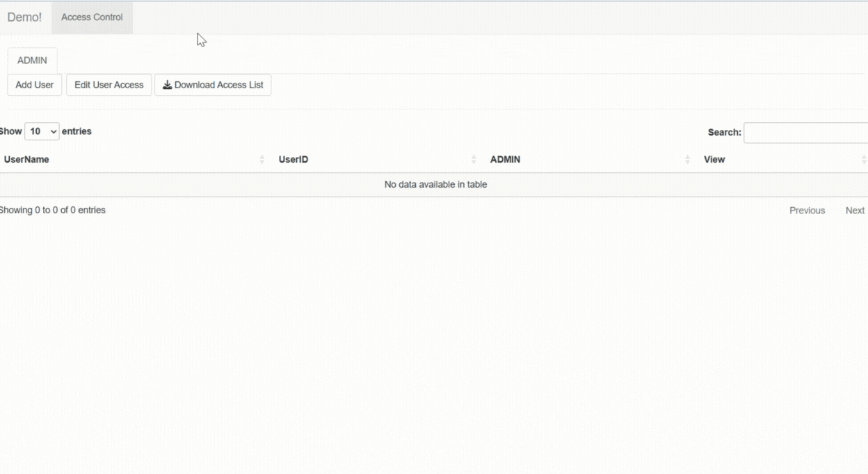Open the Access Control navbar item
This screenshot has height=474, width=868.
[x=92, y=17]
